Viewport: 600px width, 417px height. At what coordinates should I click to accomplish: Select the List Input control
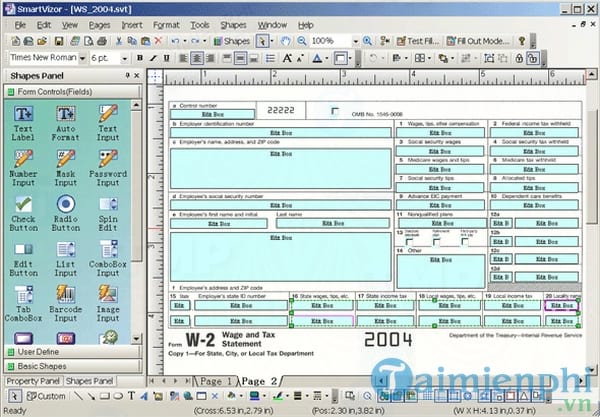pos(65,259)
